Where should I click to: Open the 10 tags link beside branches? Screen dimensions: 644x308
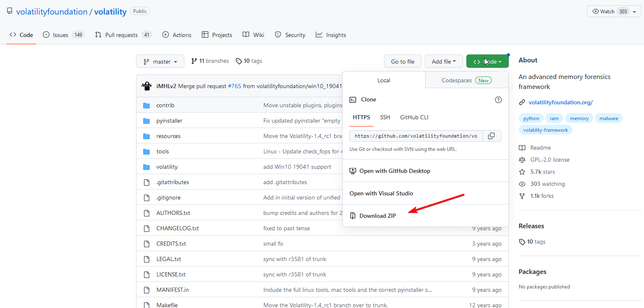pyautogui.click(x=249, y=61)
